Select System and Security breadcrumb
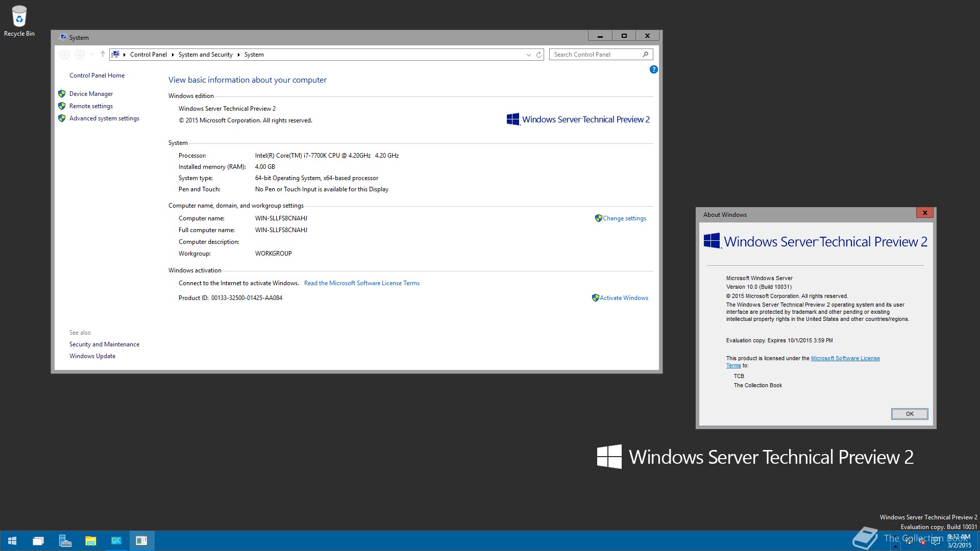This screenshot has height=551, width=980. [x=206, y=55]
